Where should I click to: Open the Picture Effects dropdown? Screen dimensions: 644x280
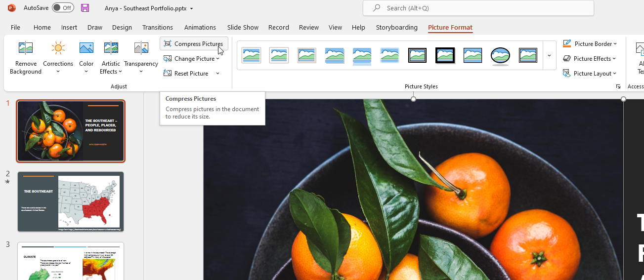coord(590,59)
